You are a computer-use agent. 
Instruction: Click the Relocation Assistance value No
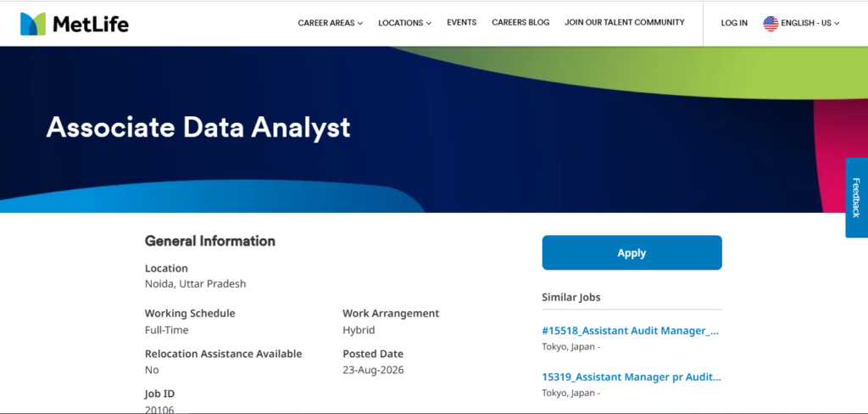[152, 370]
